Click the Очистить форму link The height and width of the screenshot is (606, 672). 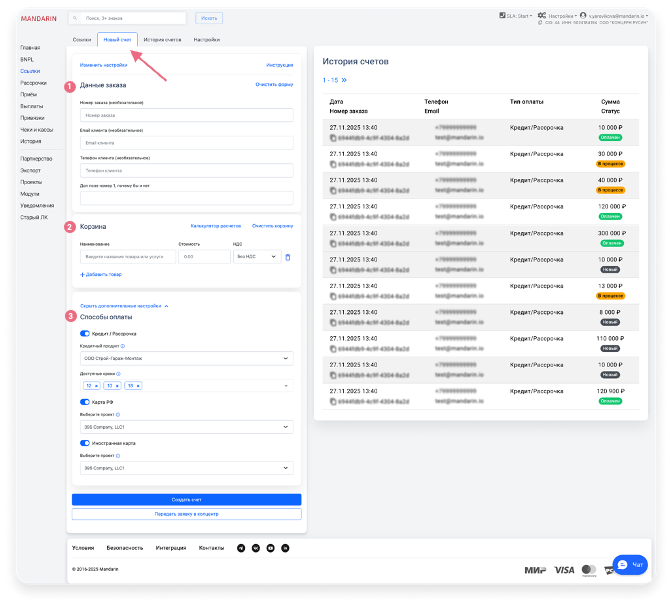(x=273, y=85)
